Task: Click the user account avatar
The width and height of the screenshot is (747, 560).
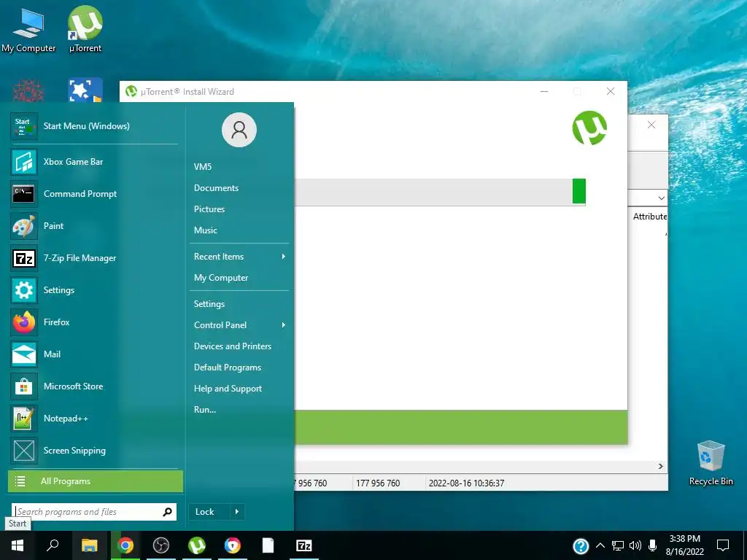Action: coord(239,130)
